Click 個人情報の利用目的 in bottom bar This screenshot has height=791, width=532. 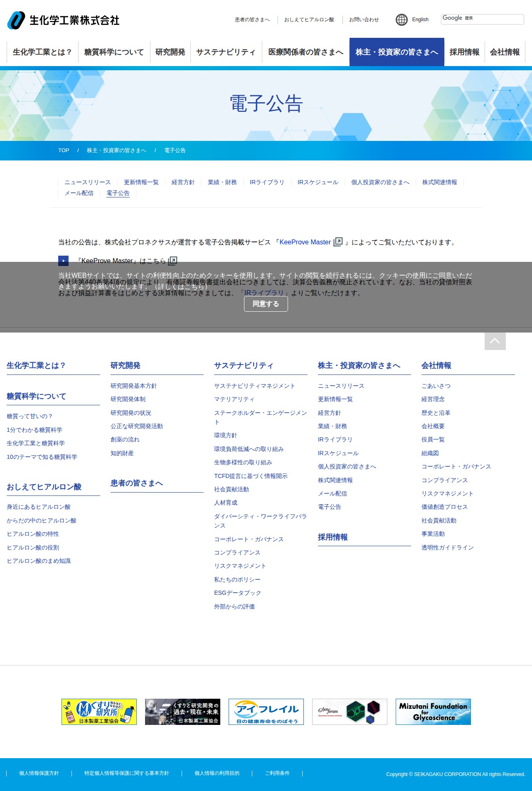[217, 773]
